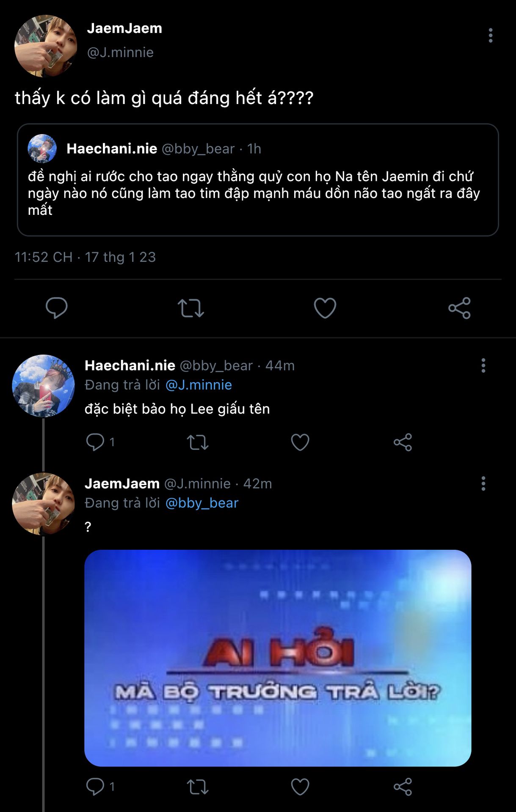
Task: Reply to Haechani.nie's 44m reply
Action: click(x=95, y=442)
